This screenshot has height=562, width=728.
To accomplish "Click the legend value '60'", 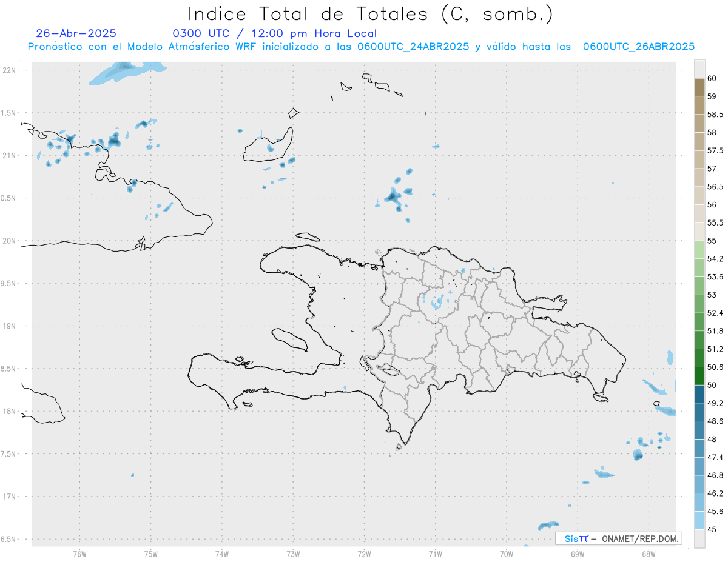I will point(712,78).
